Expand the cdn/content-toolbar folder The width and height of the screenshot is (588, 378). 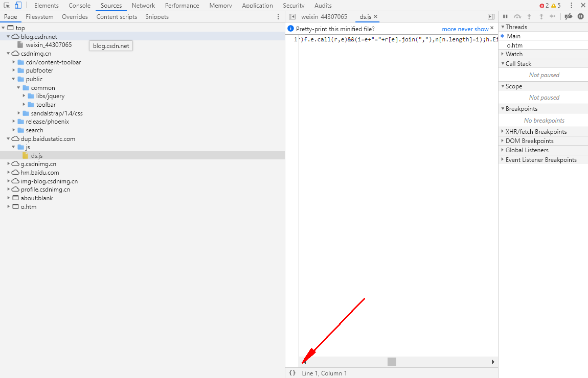(13, 62)
